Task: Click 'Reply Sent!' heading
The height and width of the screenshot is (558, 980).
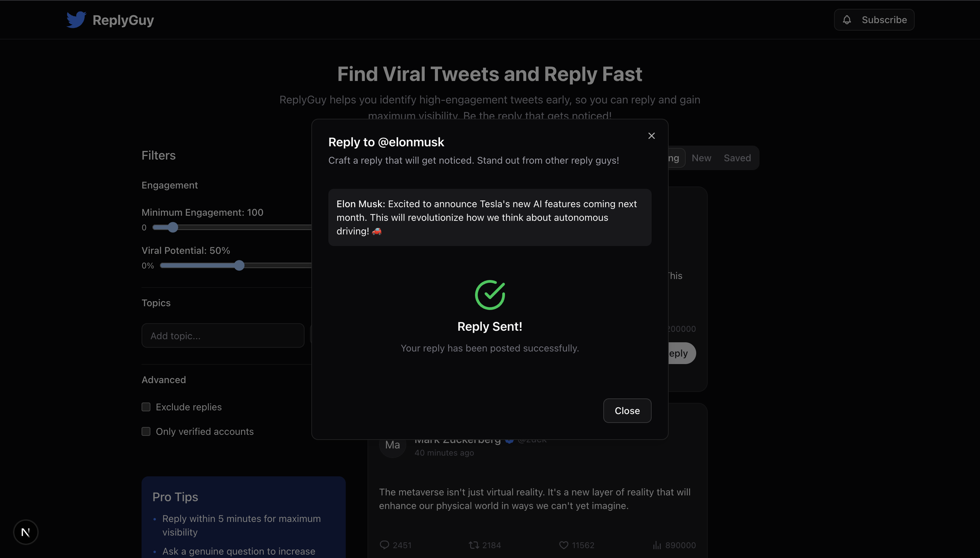Action: [490, 327]
